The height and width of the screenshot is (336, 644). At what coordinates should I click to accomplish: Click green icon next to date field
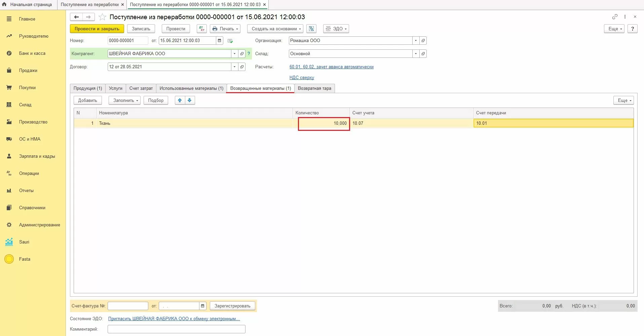230,41
